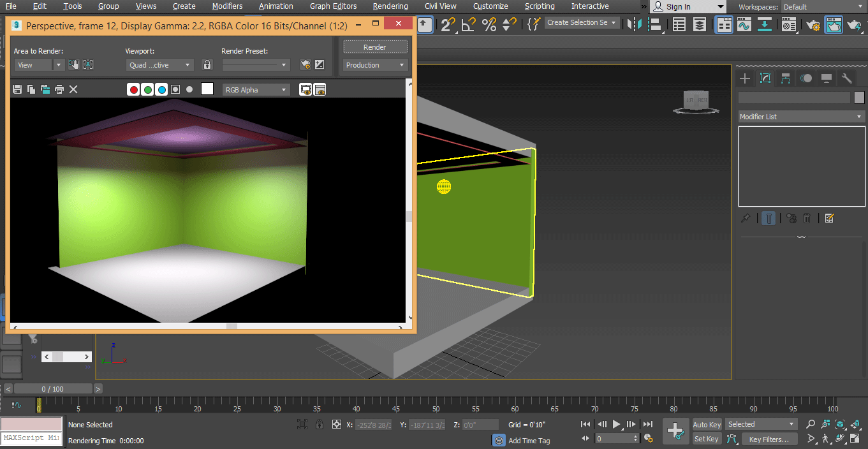
Task: Click the Set Keys large plus-key button
Action: tap(675, 431)
